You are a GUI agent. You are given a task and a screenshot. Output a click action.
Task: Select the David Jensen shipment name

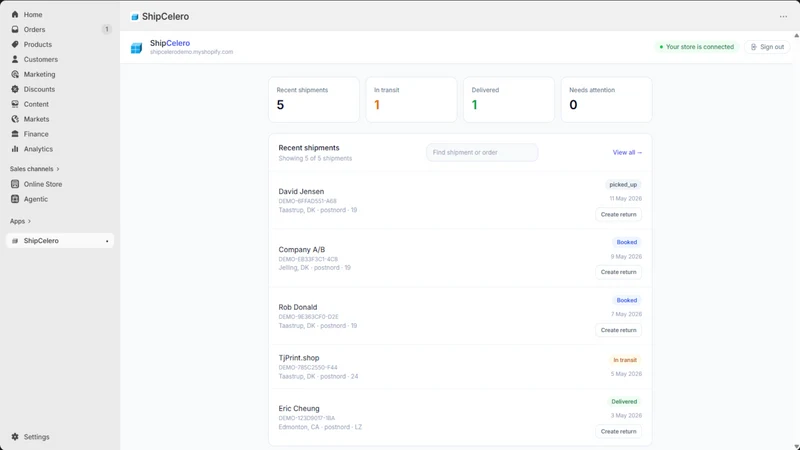301,191
